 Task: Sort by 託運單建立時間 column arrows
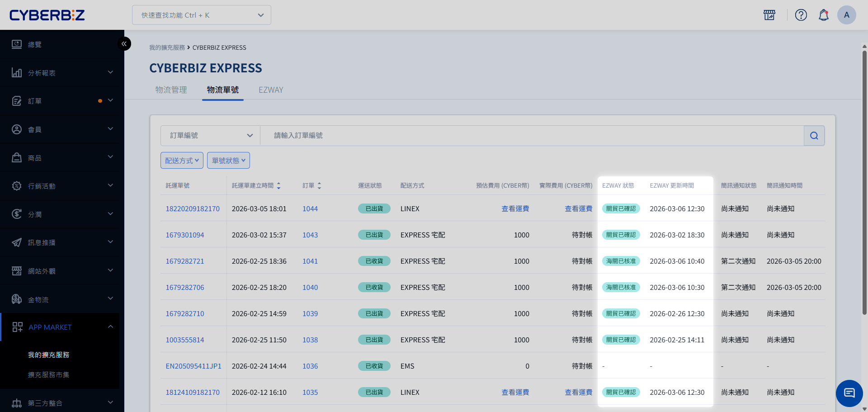point(278,186)
